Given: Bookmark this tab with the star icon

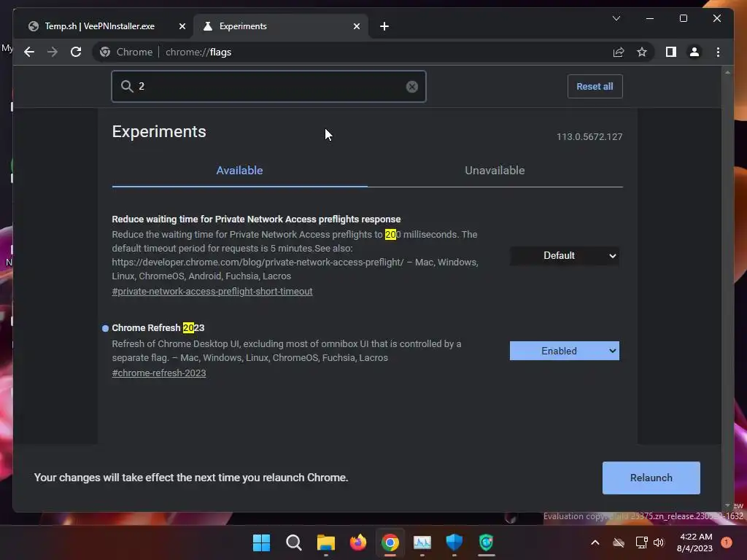Looking at the screenshot, I should (642, 52).
